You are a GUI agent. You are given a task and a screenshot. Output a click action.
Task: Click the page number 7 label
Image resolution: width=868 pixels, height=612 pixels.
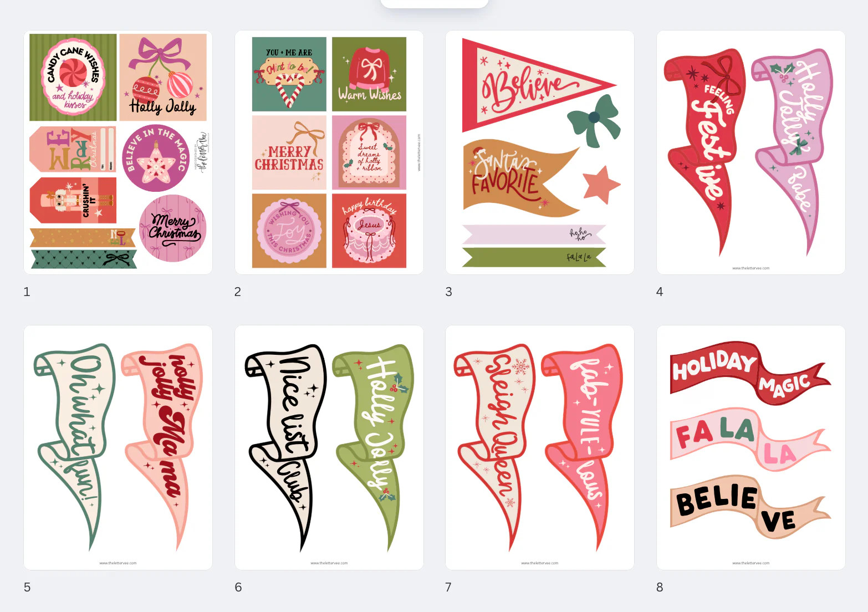tap(448, 587)
